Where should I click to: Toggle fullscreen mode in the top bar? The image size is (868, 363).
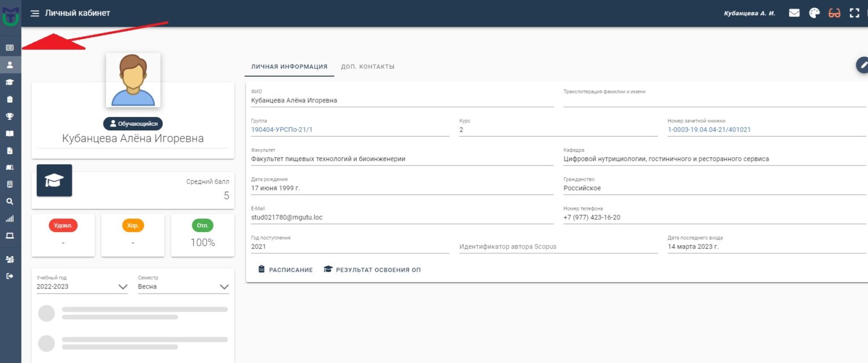pyautogui.click(x=854, y=14)
